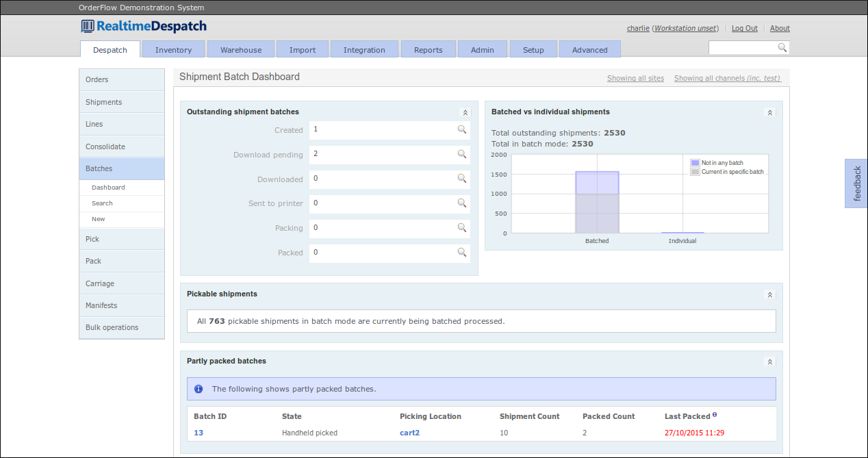Viewport: 868px width, 458px height.
Task: Click the magnifier icon in Download pending row
Action: (x=462, y=154)
